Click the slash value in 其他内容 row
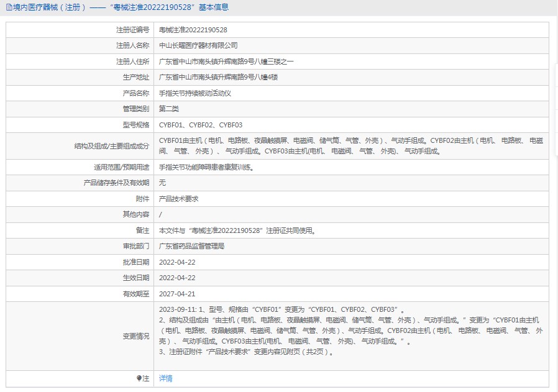This screenshot has width=558, height=392. tap(160, 214)
